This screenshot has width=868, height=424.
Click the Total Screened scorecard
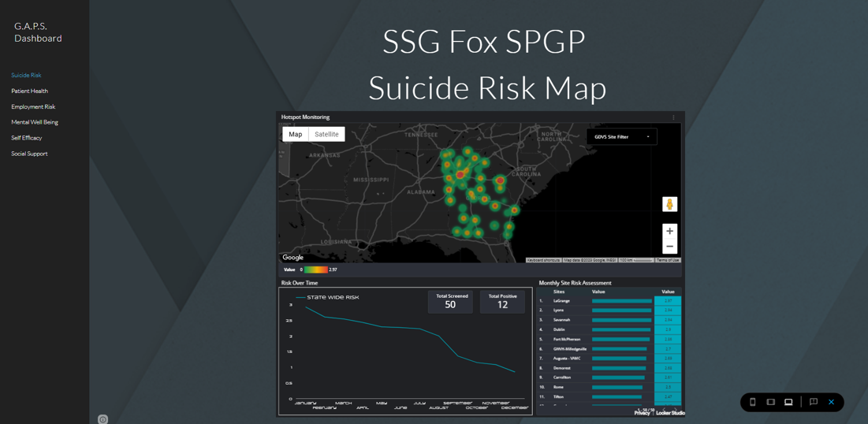pos(450,302)
